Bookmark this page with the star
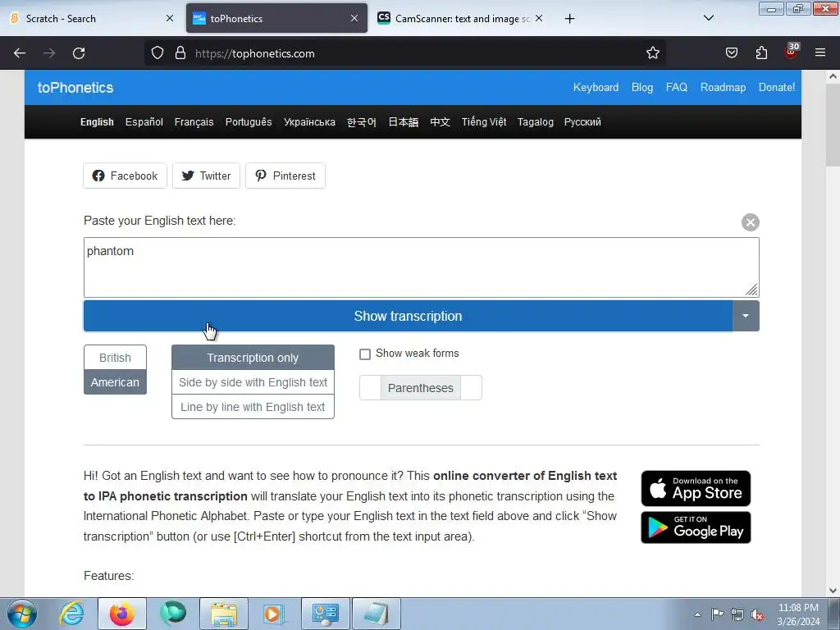This screenshot has height=630, width=840. [652, 53]
